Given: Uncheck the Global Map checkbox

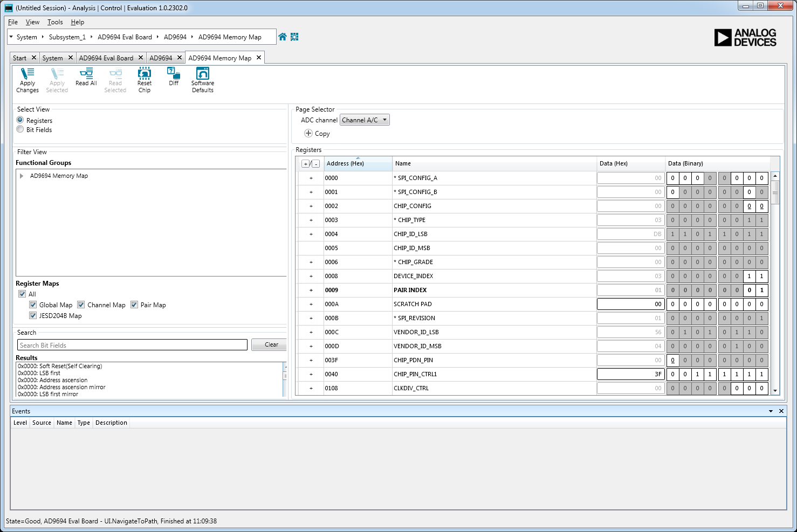Looking at the screenshot, I should [x=33, y=305].
